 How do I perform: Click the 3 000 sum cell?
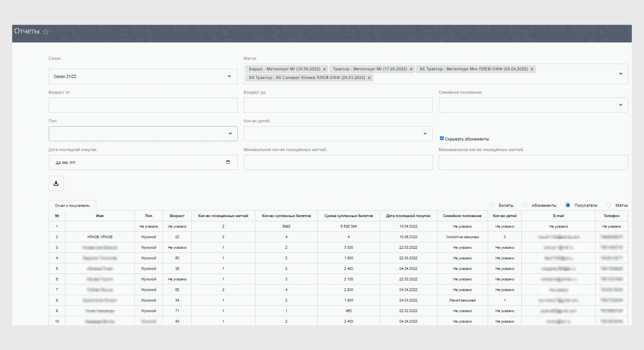click(348, 248)
